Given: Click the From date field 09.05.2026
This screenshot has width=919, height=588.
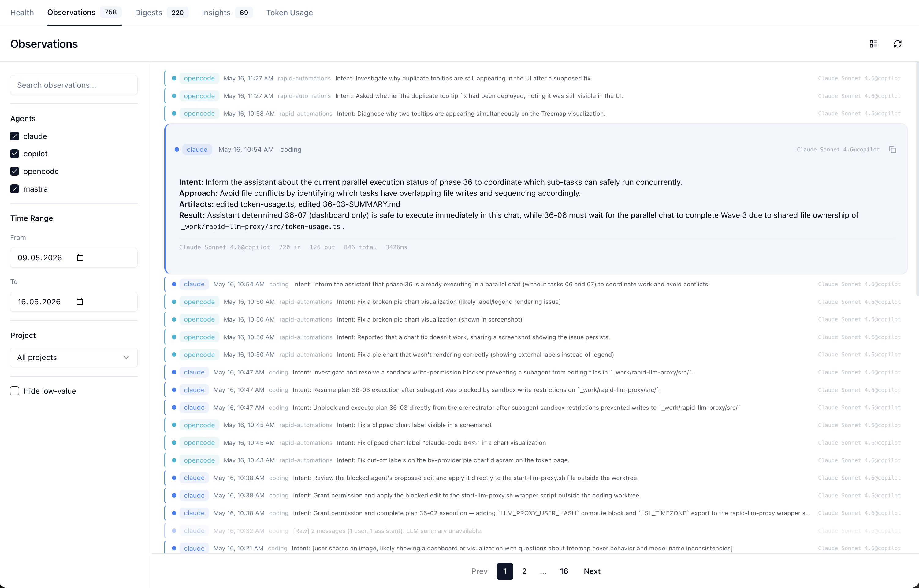Looking at the screenshot, I should 74,258.
